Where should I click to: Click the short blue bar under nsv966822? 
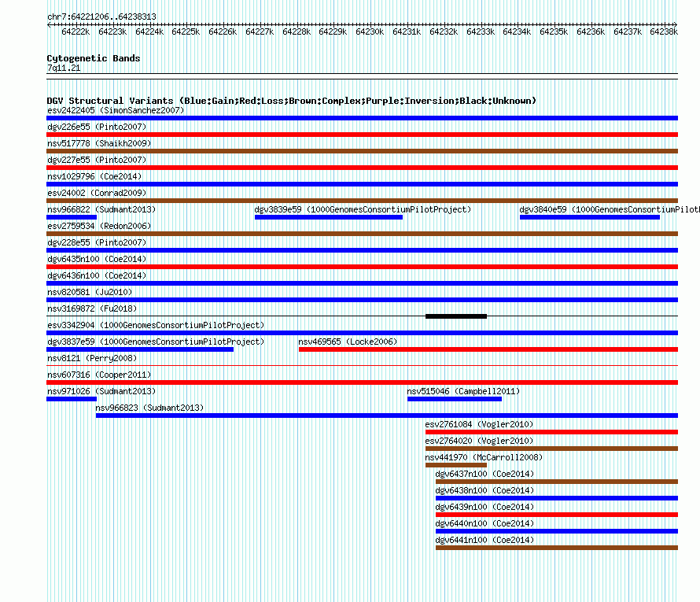pyautogui.click(x=72, y=217)
